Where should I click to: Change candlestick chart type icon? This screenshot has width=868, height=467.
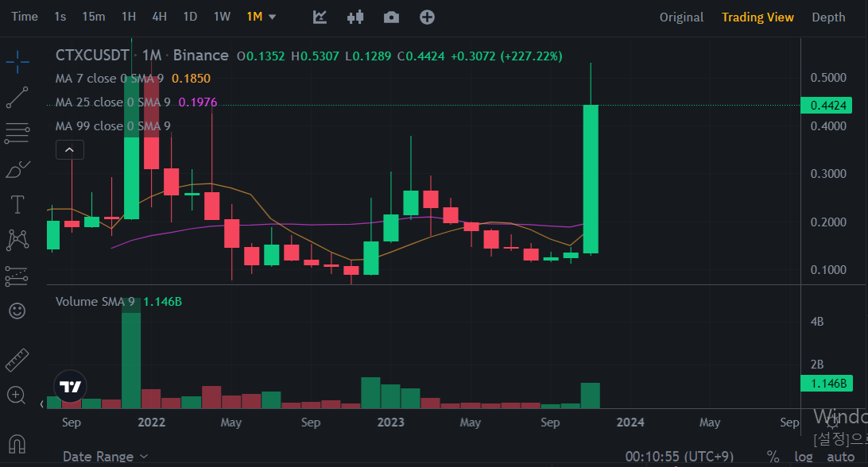pyautogui.click(x=355, y=17)
